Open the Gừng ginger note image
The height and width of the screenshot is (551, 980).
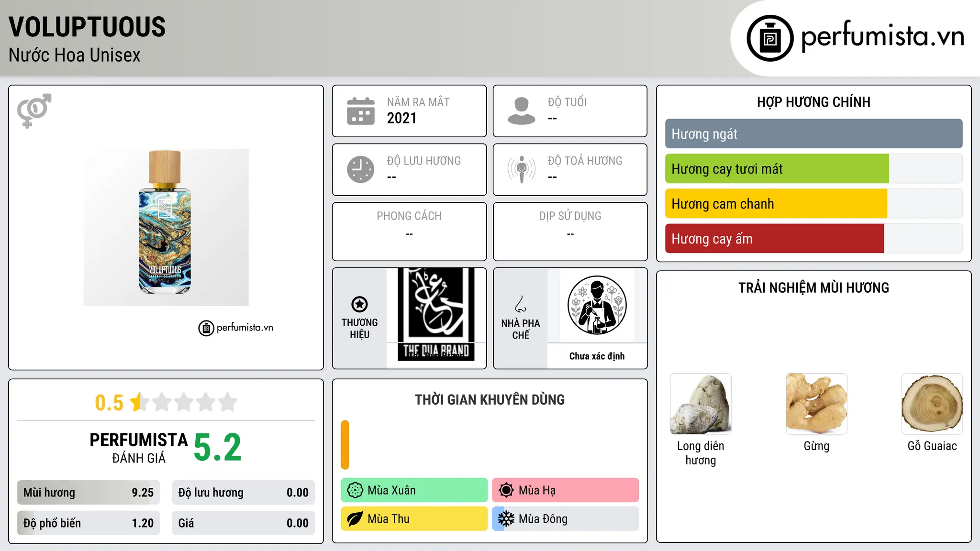[x=816, y=404]
